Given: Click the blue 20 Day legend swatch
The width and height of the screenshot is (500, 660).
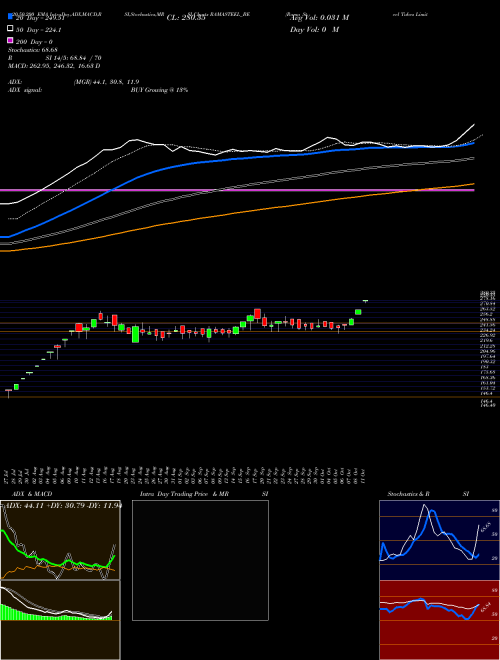Looking at the screenshot, I should click(10, 18).
